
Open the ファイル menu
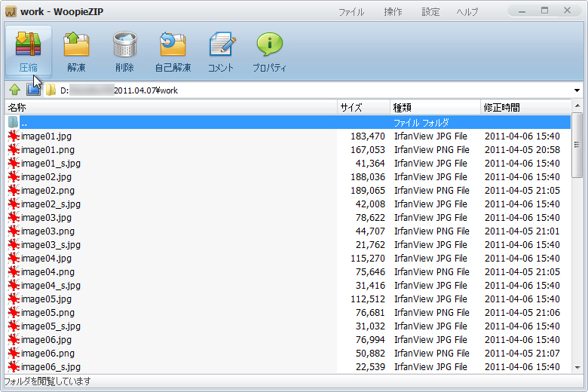(x=351, y=12)
